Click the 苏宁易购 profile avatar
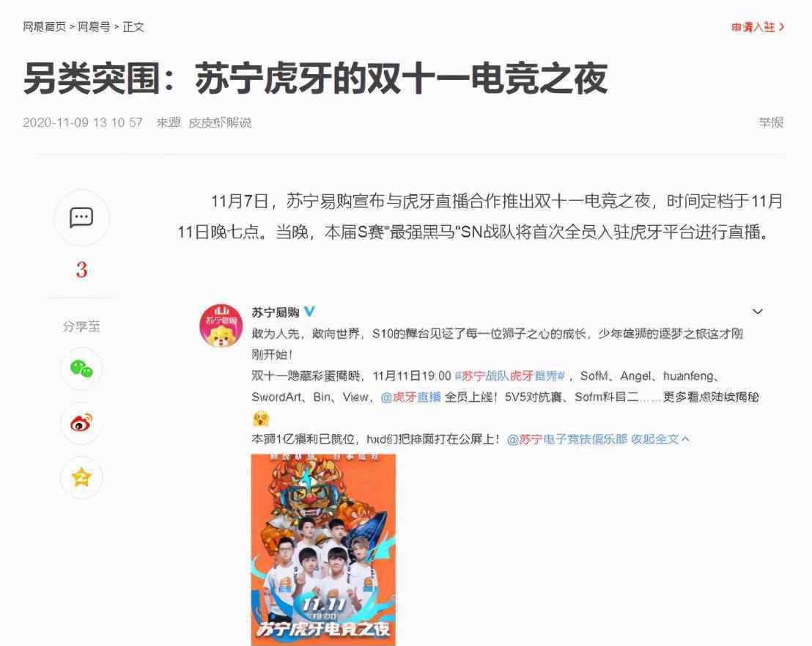This screenshot has height=646, width=812. (221, 326)
